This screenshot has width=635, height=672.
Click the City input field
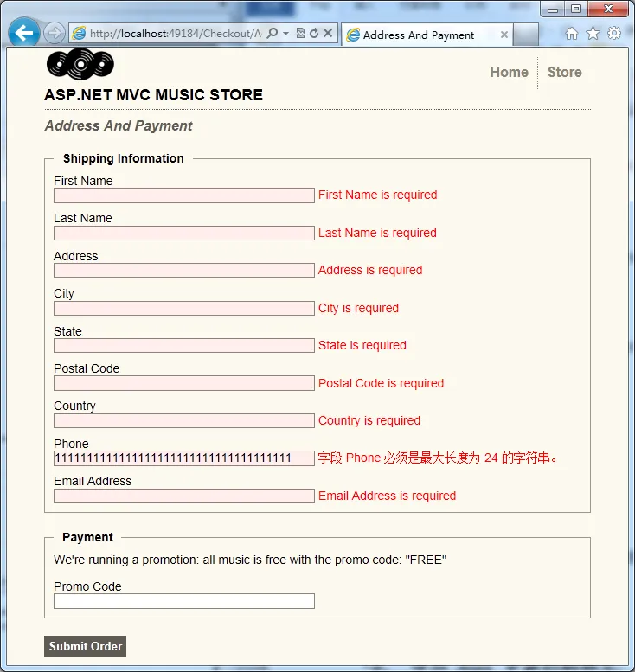(x=184, y=308)
